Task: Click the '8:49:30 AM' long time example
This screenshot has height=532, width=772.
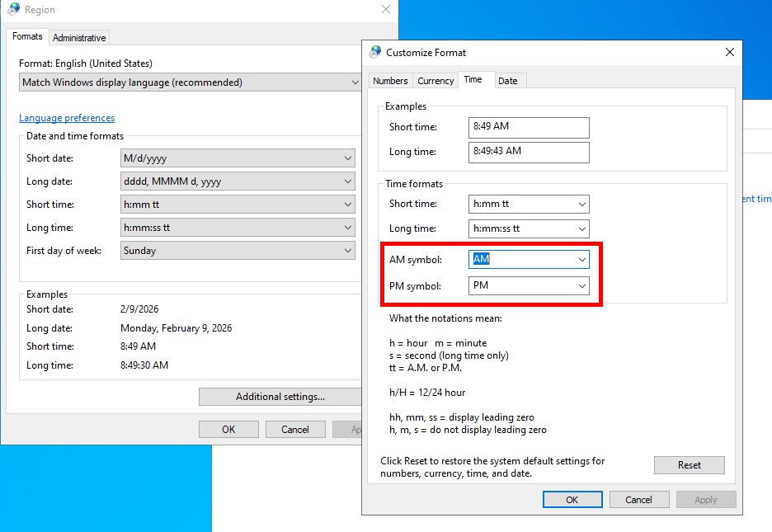Action: 144,365
